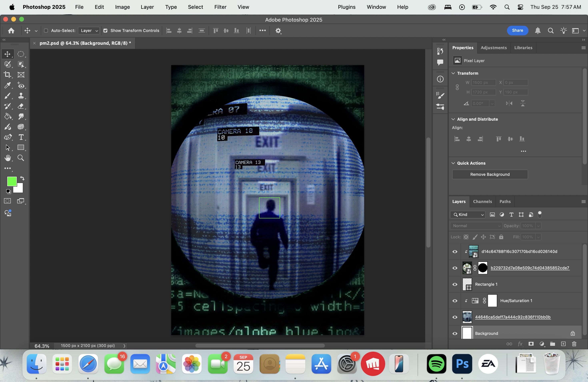The height and width of the screenshot is (382, 588).
Task: Click the trash icon in Layers panel
Action: coord(574,344)
